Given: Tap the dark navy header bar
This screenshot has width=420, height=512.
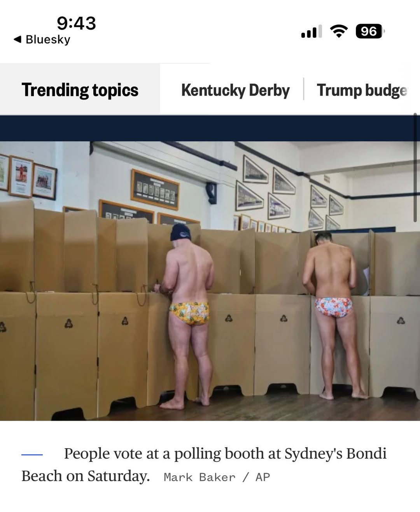Looking at the screenshot, I should (x=210, y=128).
